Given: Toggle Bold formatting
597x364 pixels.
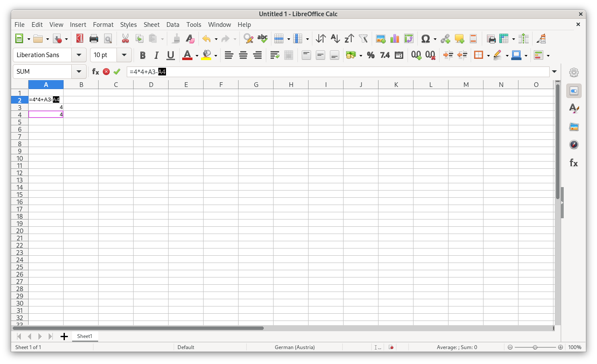Looking at the screenshot, I should tap(143, 55).
